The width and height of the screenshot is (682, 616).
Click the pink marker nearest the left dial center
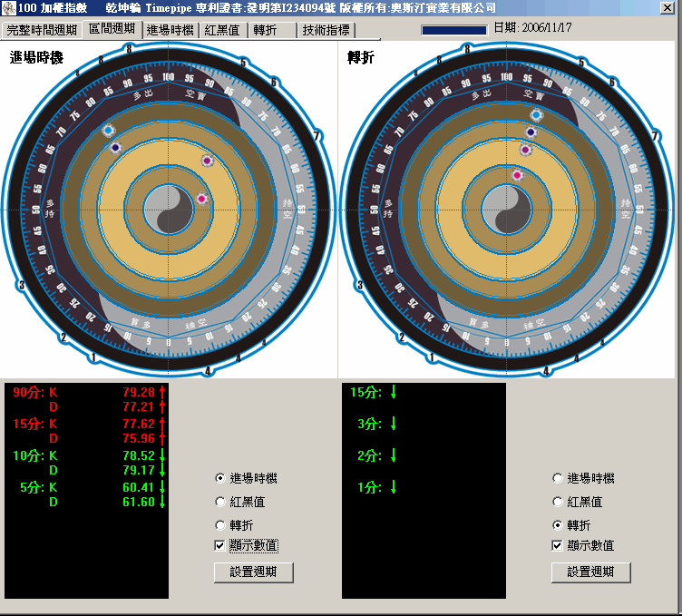(201, 199)
